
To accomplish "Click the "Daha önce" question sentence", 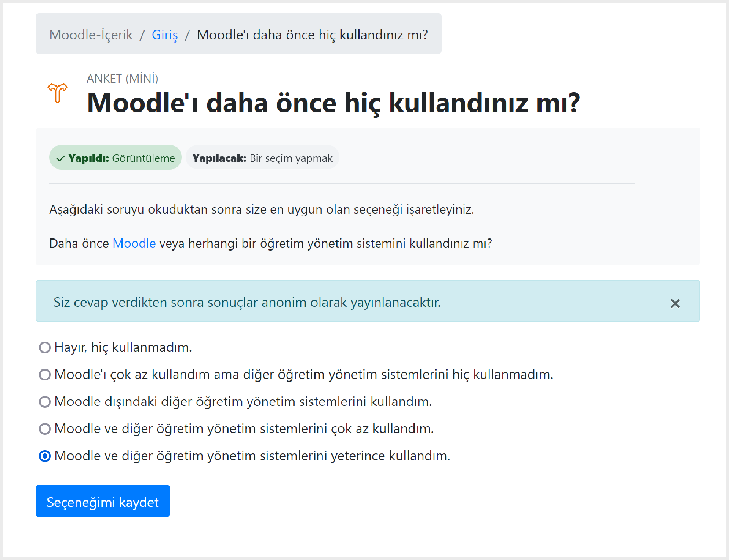I will [x=270, y=243].
